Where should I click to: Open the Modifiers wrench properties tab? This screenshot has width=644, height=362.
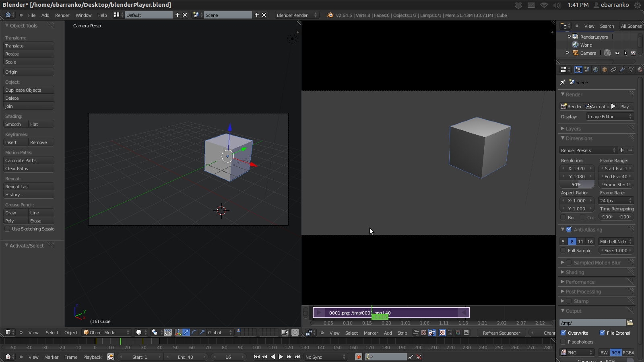(622, 70)
